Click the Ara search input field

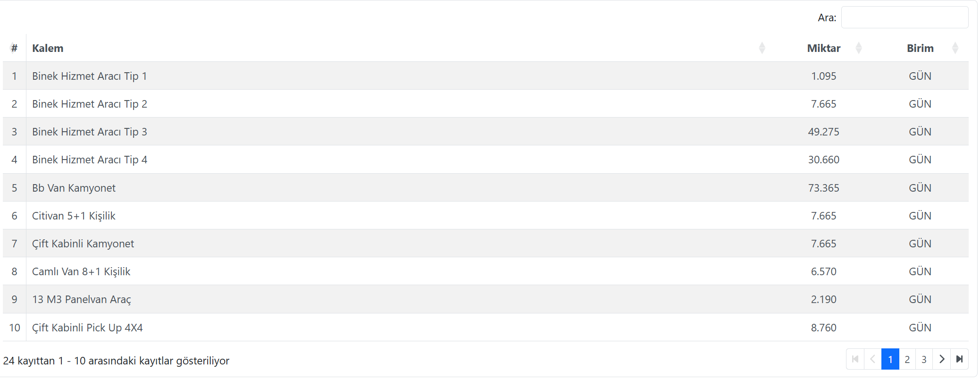click(904, 17)
